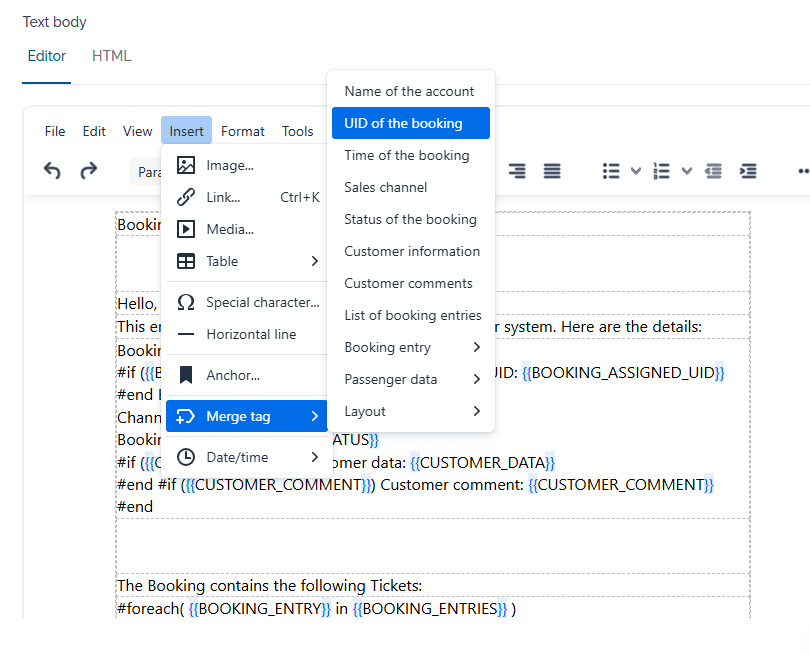This screenshot has height=655, width=810.
Task: Insert Customer information merge tag
Action: click(x=411, y=251)
